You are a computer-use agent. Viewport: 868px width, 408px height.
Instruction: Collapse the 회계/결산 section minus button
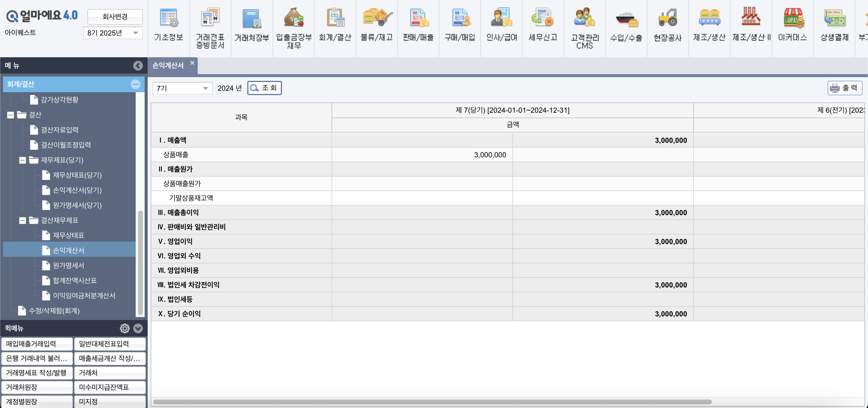(x=135, y=84)
